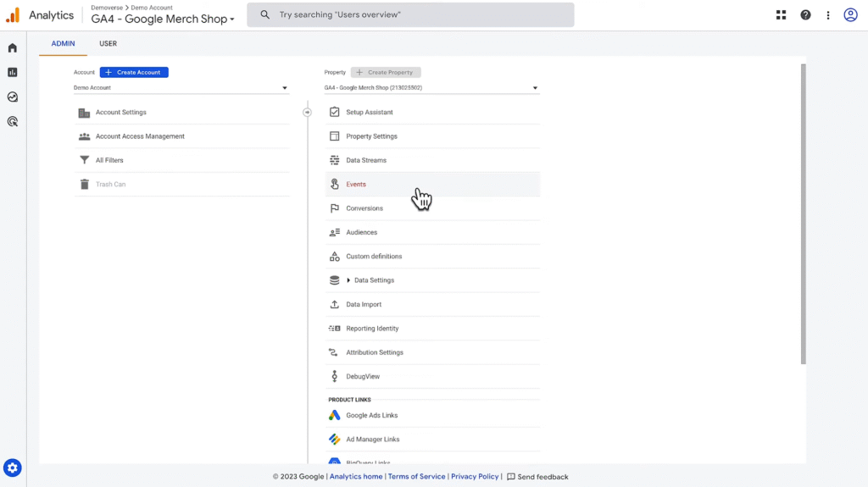This screenshot has height=487, width=868.
Task: Click the Attribution Settings path icon
Action: coord(333,352)
